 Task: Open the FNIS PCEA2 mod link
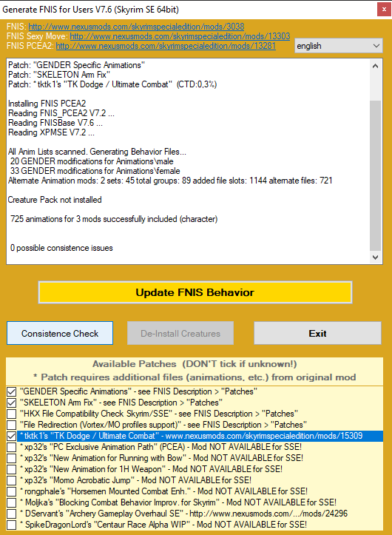pos(166,46)
